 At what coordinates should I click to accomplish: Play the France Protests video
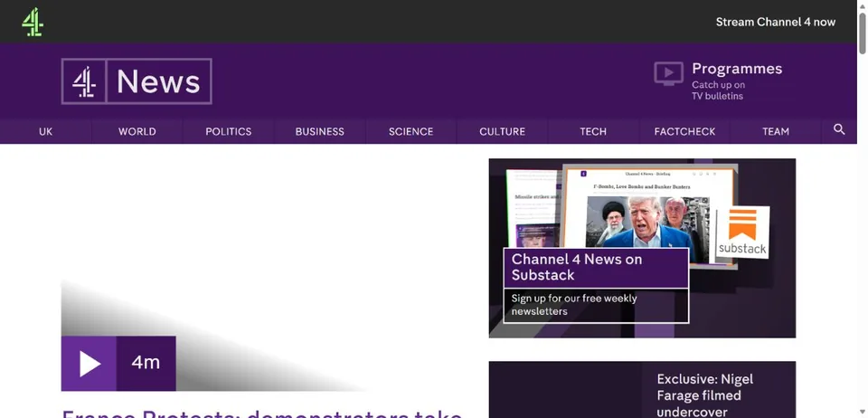click(x=89, y=364)
